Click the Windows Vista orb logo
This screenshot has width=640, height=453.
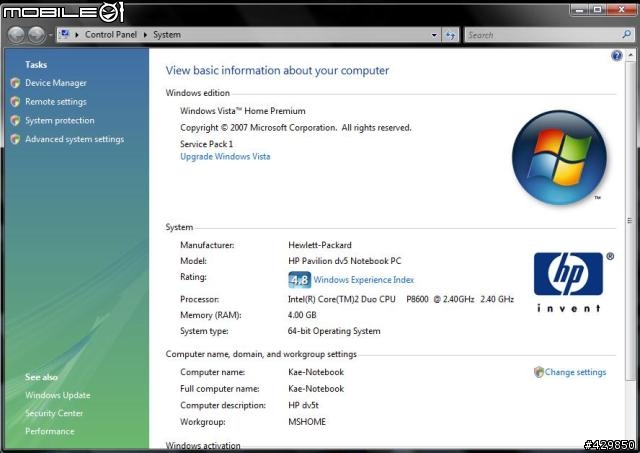pyautogui.click(x=559, y=158)
